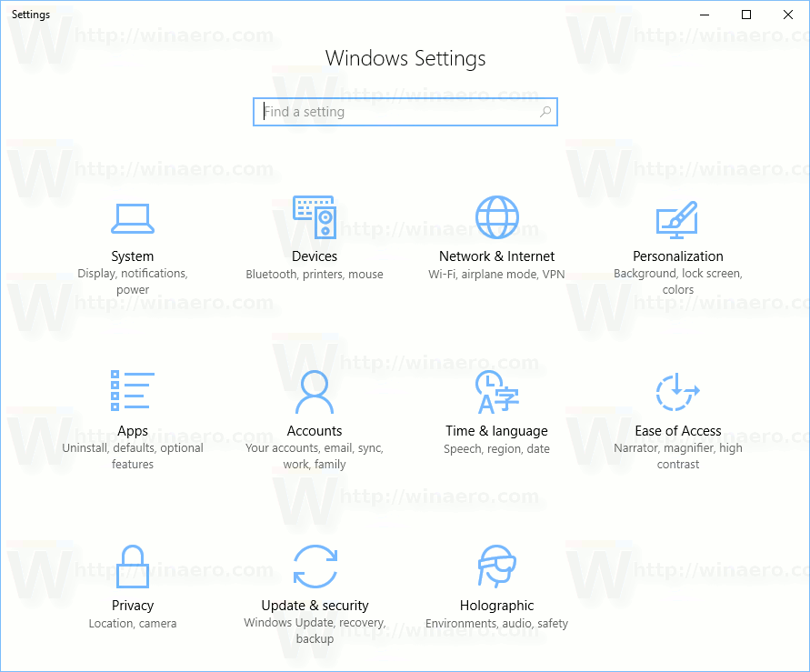The height and width of the screenshot is (672, 810).
Task: Select the Network & Internet label
Action: pos(497,256)
